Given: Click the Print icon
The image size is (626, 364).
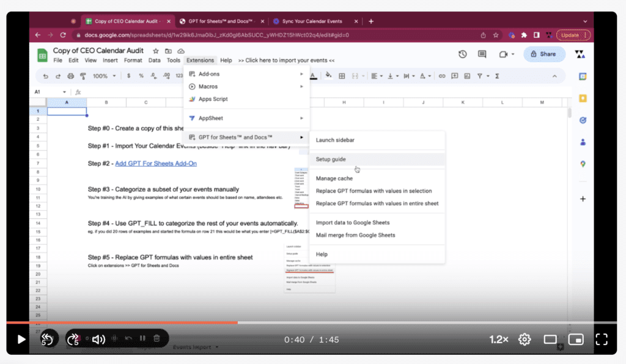Looking at the screenshot, I should pyautogui.click(x=71, y=76).
